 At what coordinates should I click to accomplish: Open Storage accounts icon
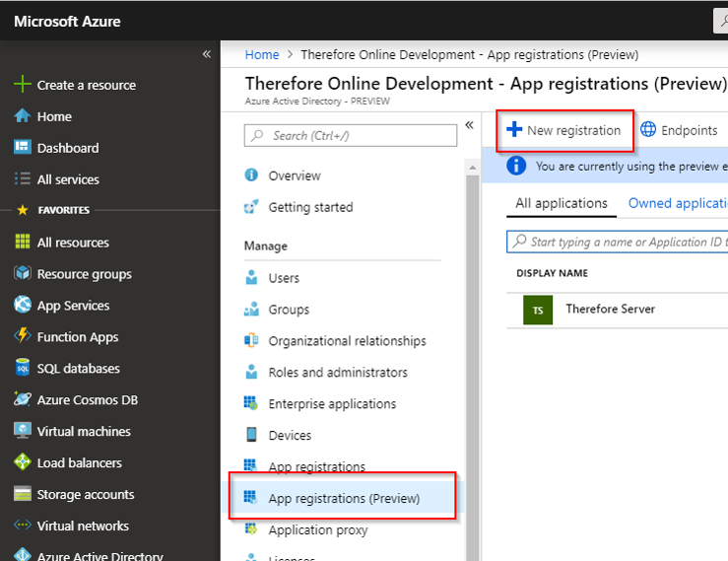[x=23, y=494]
